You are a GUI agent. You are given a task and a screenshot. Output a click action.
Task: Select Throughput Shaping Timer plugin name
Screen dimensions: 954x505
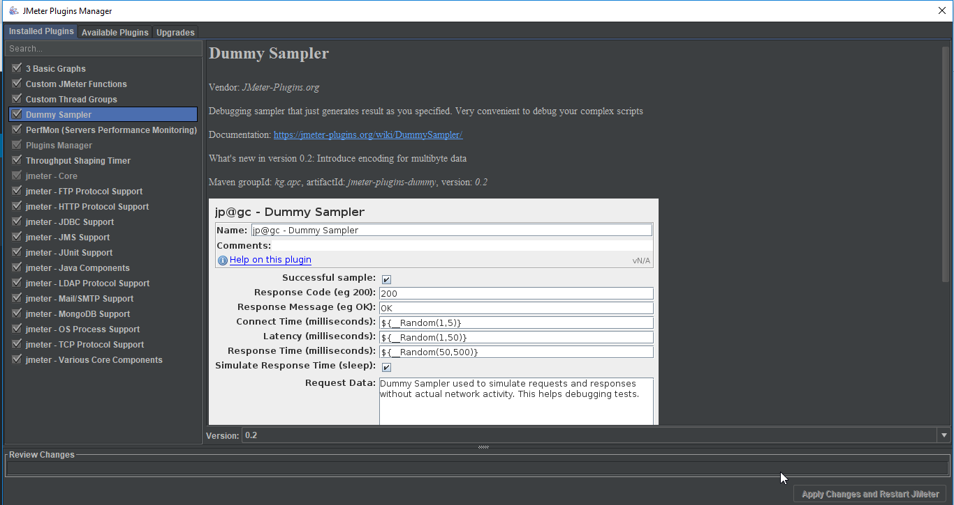(x=78, y=161)
